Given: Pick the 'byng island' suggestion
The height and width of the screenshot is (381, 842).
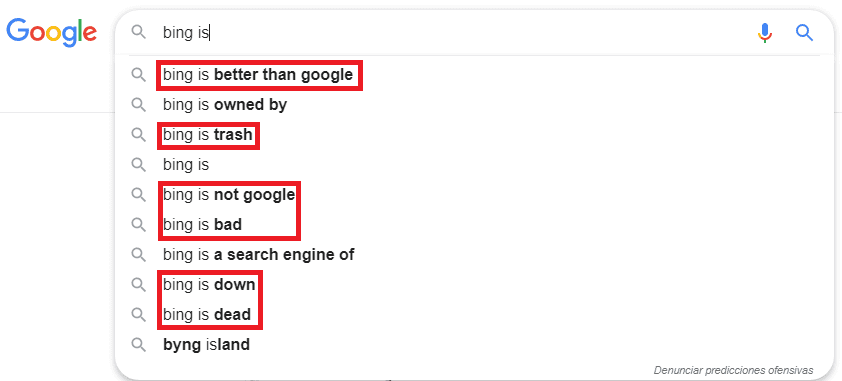Looking at the screenshot, I should (x=206, y=344).
